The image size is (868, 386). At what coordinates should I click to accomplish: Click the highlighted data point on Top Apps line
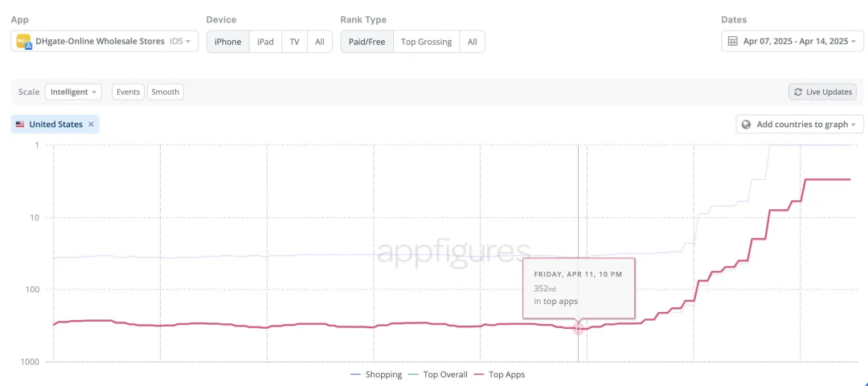578,328
